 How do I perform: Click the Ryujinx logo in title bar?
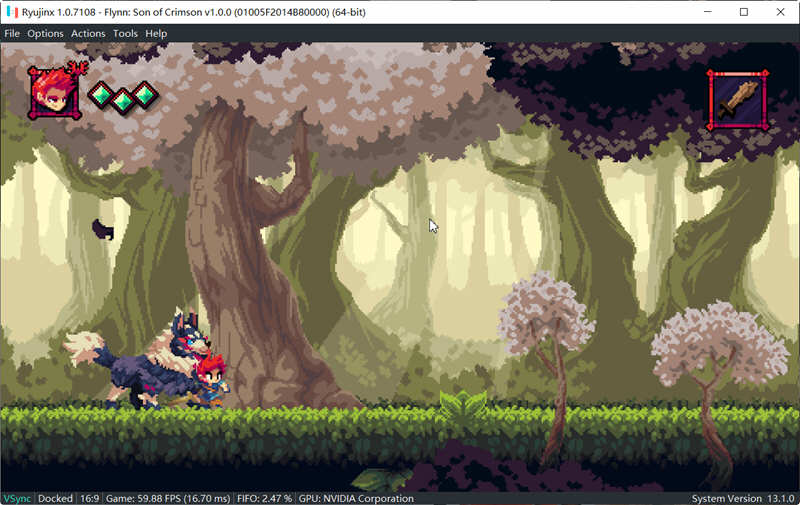point(12,12)
